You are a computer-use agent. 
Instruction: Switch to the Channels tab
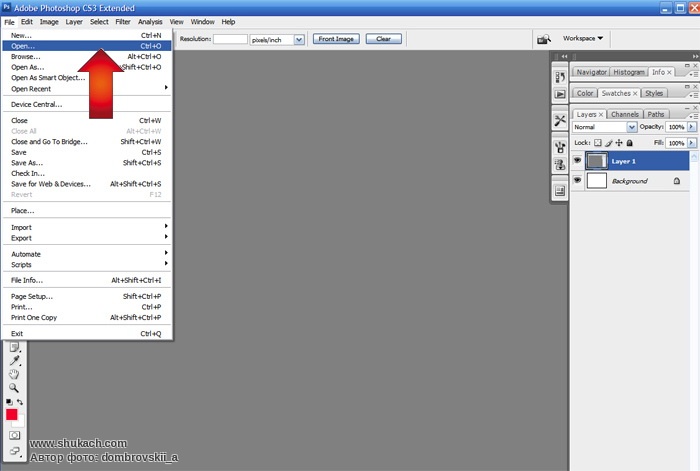click(625, 115)
